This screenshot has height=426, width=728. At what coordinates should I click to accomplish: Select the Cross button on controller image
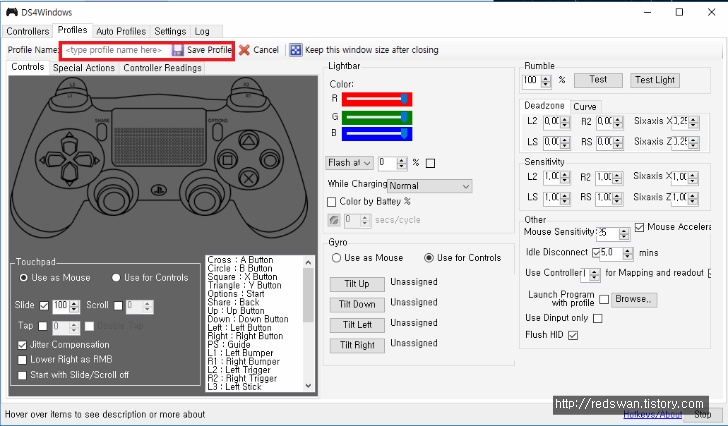pos(249,179)
